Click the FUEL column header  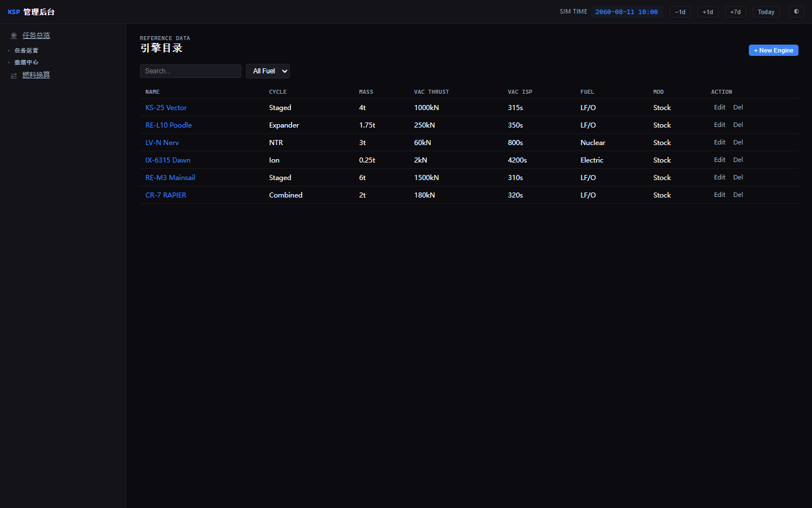587,92
